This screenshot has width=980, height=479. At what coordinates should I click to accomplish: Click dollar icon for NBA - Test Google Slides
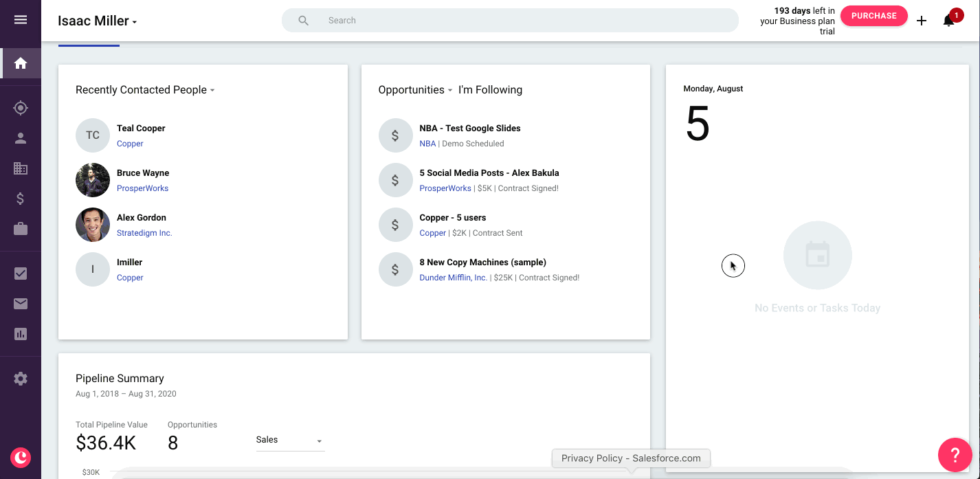395,135
